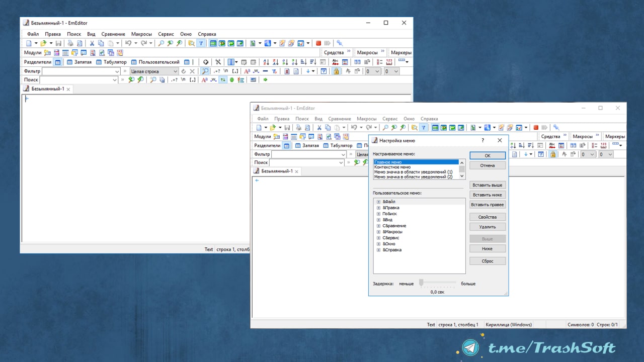Open the Макросы menu in the right EmEditor window
The width and height of the screenshot is (644, 362).
click(x=366, y=119)
